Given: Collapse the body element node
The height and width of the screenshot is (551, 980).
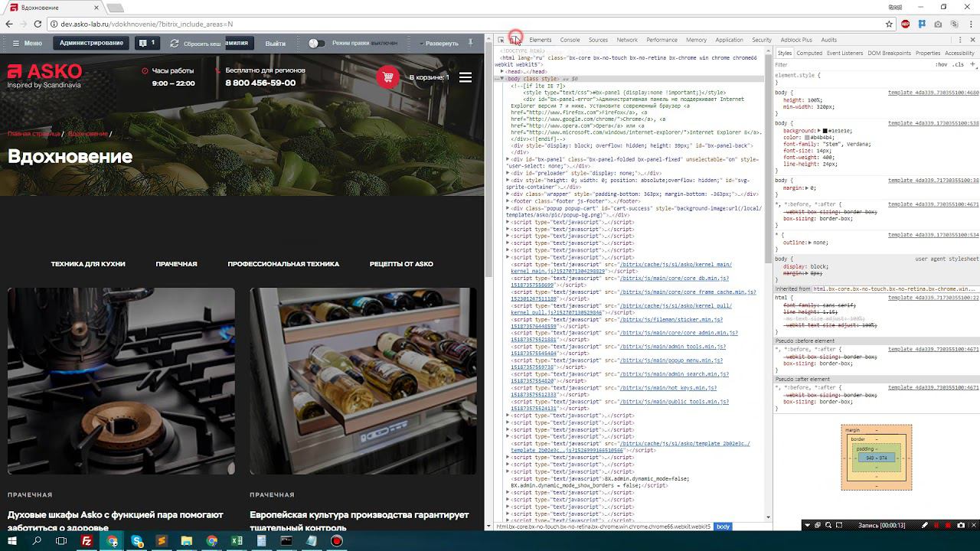Looking at the screenshot, I should pos(502,79).
